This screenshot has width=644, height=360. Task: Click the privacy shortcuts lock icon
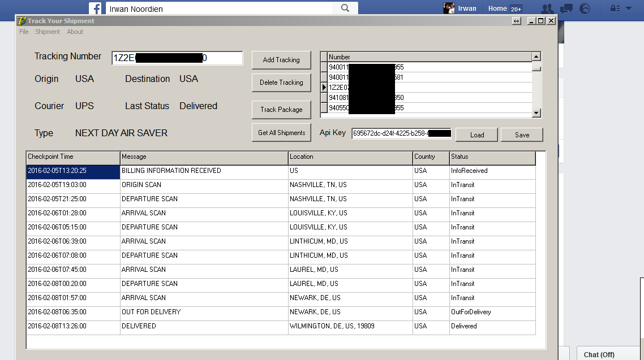tap(614, 8)
